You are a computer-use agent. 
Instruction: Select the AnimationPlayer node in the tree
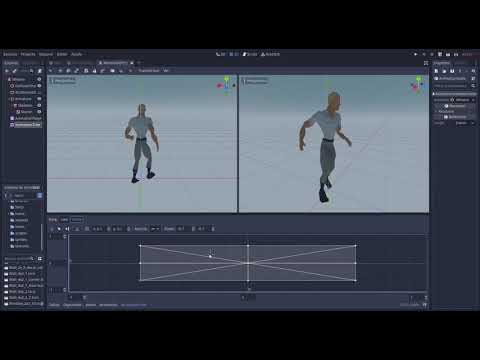pyautogui.click(x=26, y=118)
